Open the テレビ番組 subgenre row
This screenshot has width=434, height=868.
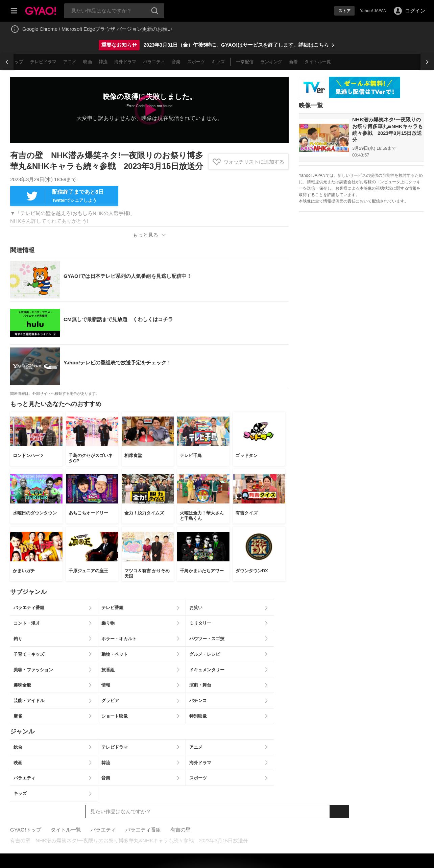(142, 608)
